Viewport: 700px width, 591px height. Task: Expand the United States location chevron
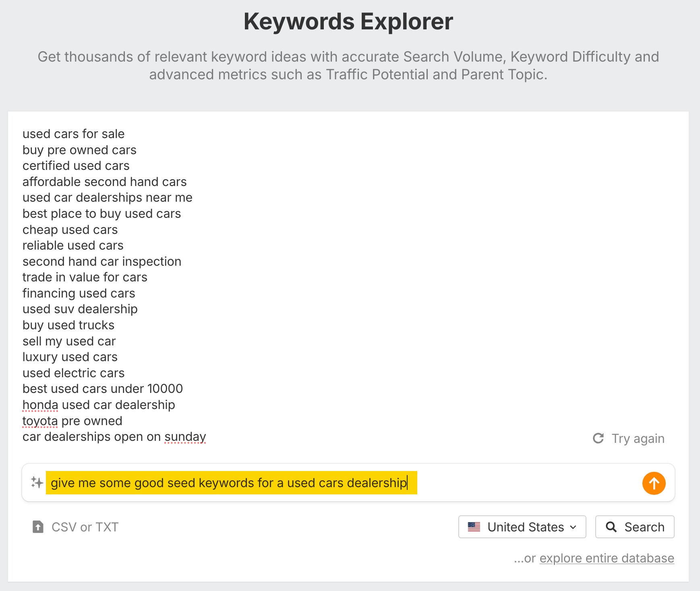573,527
